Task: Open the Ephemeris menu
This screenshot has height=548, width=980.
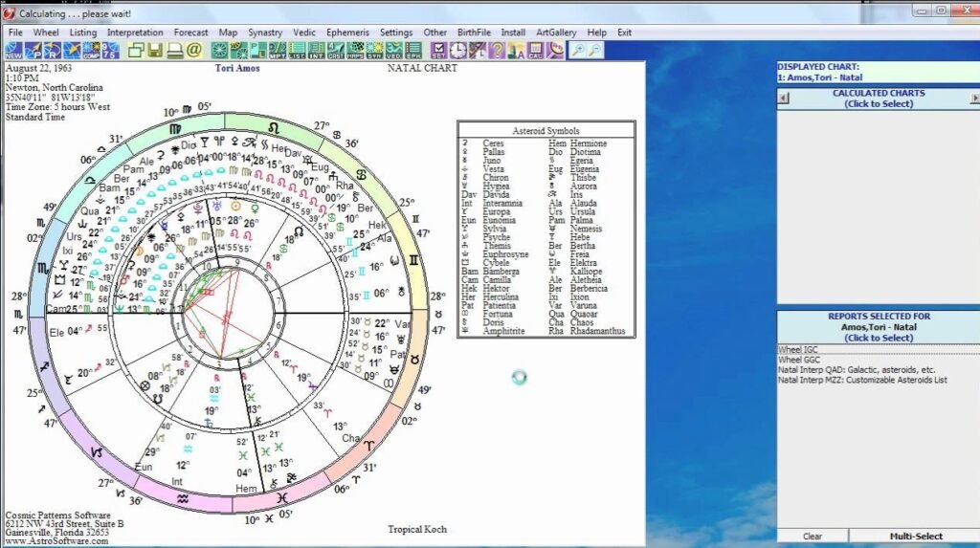Action: tap(347, 33)
